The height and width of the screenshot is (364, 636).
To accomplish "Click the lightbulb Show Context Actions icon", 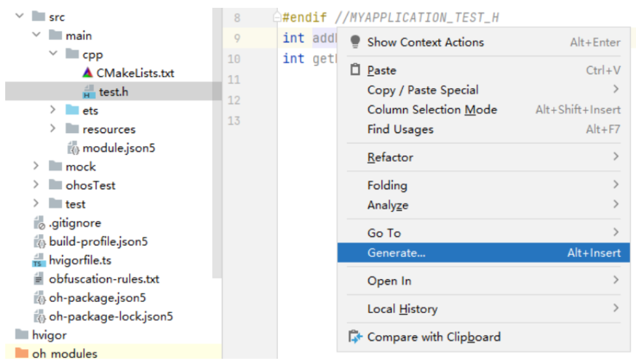I will click(x=356, y=42).
